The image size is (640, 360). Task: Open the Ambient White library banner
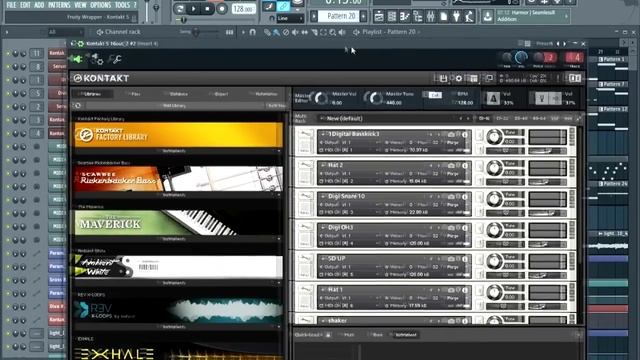tap(178, 267)
